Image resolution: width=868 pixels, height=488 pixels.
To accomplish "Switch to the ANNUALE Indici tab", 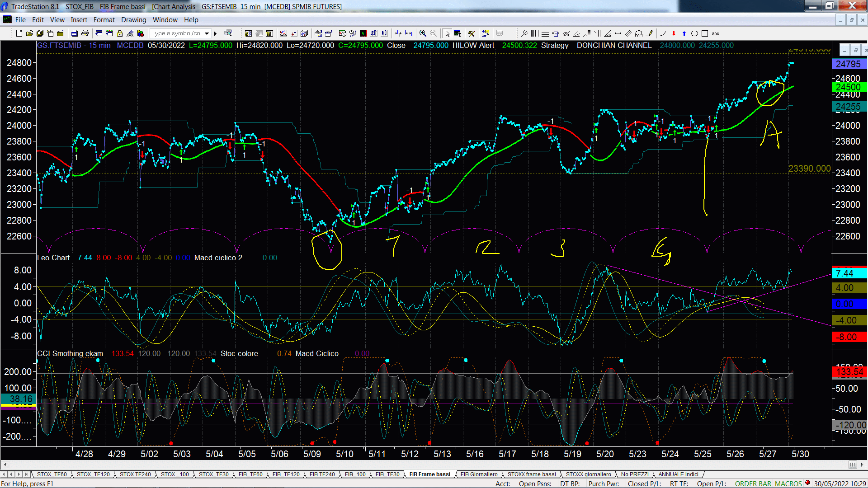I will (x=678, y=474).
